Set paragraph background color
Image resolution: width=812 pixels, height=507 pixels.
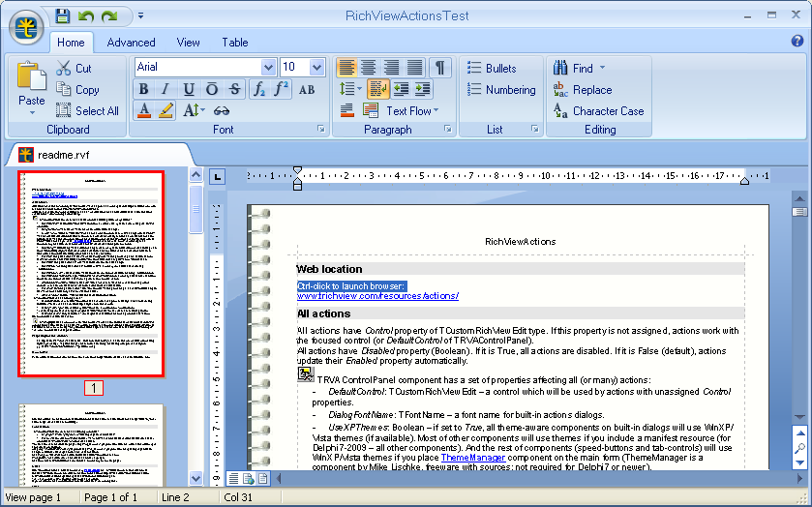(347, 110)
